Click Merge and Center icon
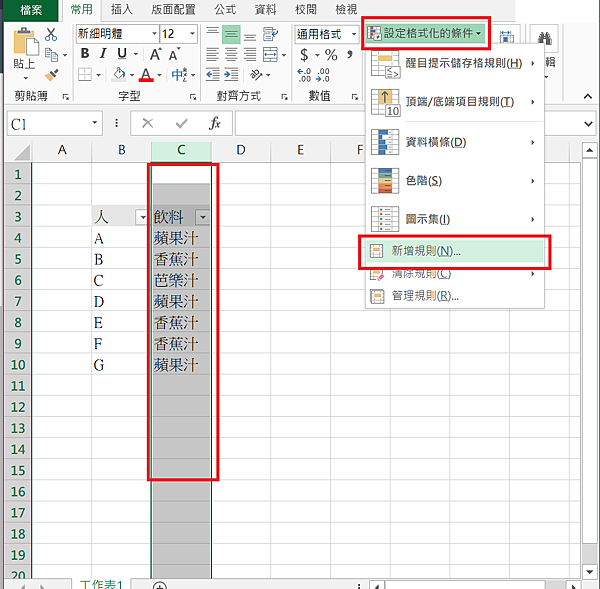The image size is (600, 589). (270, 55)
